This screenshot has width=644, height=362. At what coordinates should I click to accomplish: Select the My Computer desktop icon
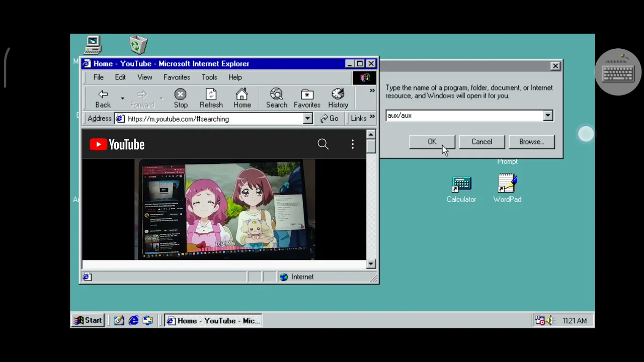[x=94, y=45]
